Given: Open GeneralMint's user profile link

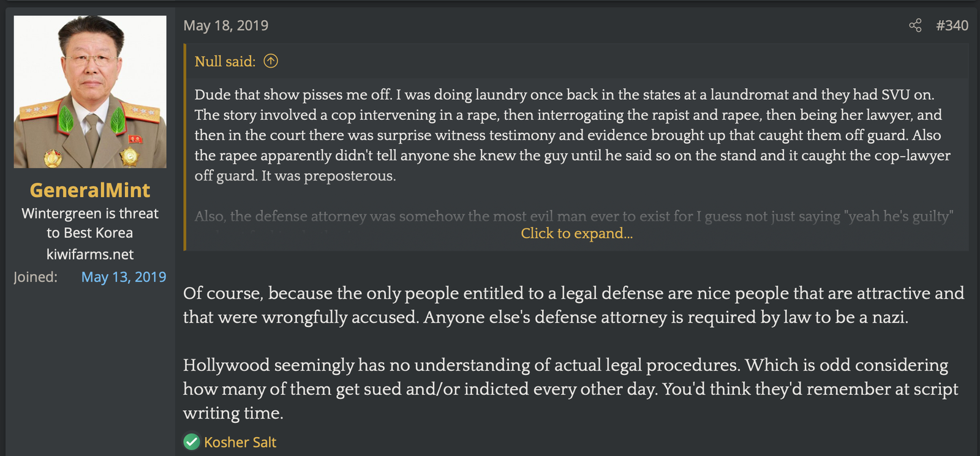Looking at the screenshot, I should tap(90, 190).
